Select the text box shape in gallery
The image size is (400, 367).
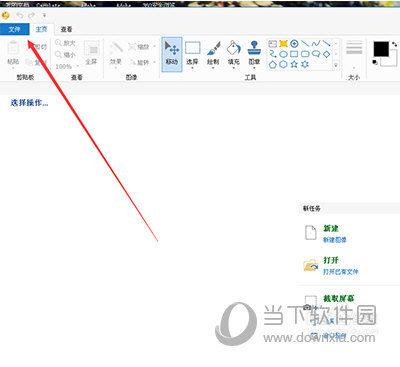[273, 44]
